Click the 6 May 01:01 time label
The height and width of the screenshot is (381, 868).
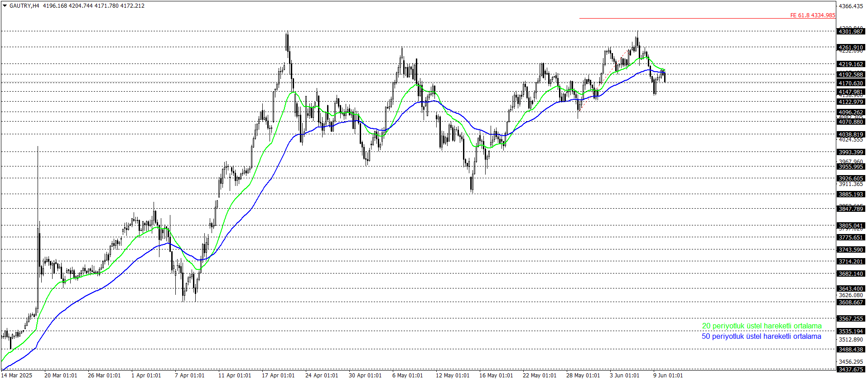408,376
